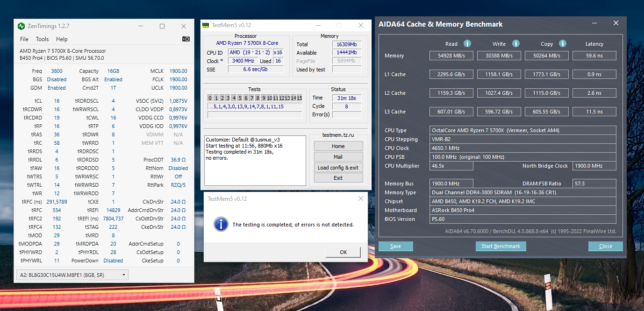
Task: Click the GDM Enabled value in ZenTimings
Action: tap(57, 88)
